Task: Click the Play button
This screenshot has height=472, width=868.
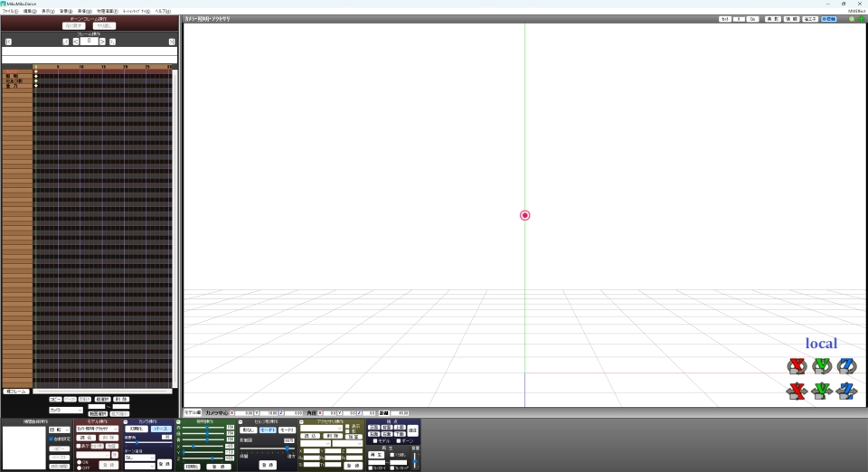Action: click(x=376, y=455)
